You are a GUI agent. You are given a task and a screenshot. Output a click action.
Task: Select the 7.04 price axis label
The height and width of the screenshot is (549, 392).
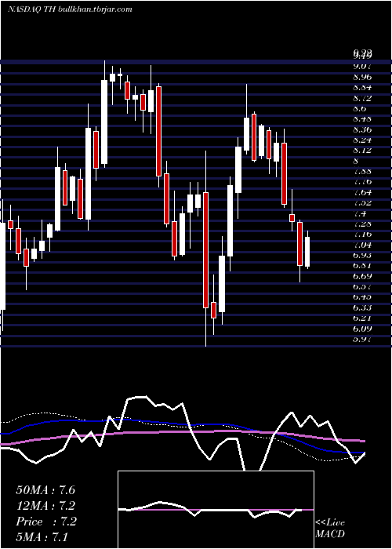click(362, 245)
